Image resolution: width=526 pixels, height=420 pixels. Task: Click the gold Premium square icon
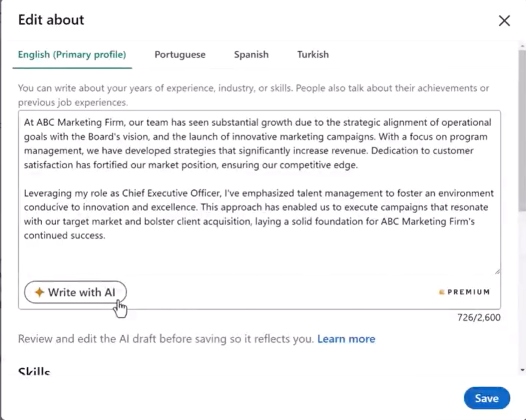(x=441, y=292)
